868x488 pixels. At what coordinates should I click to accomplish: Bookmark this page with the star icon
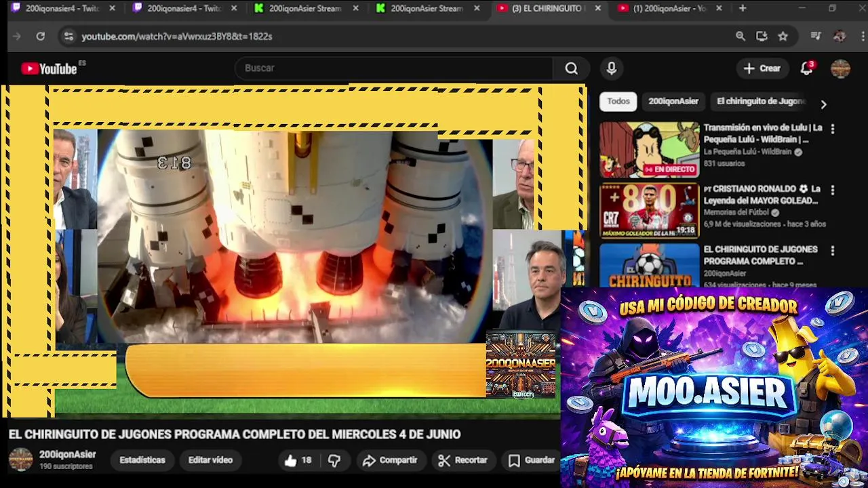click(783, 37)
